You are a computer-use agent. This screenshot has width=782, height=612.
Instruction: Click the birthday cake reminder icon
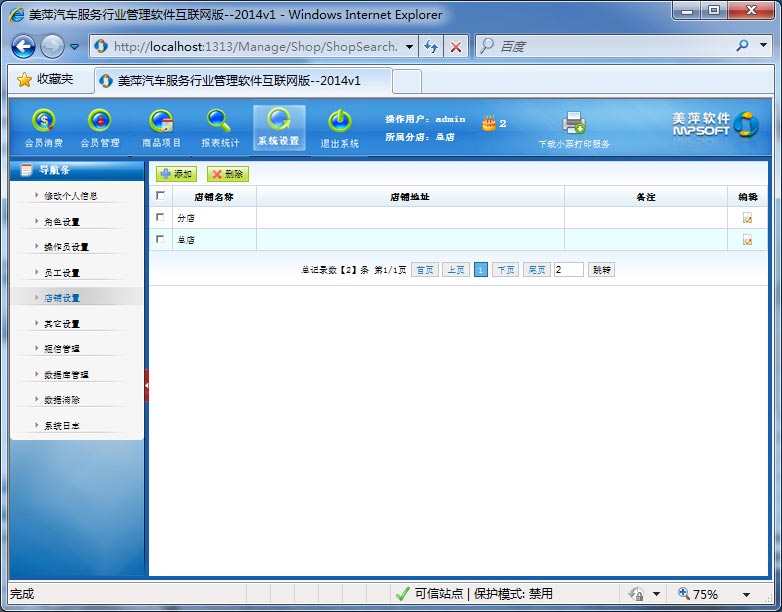tap(489, 123)
